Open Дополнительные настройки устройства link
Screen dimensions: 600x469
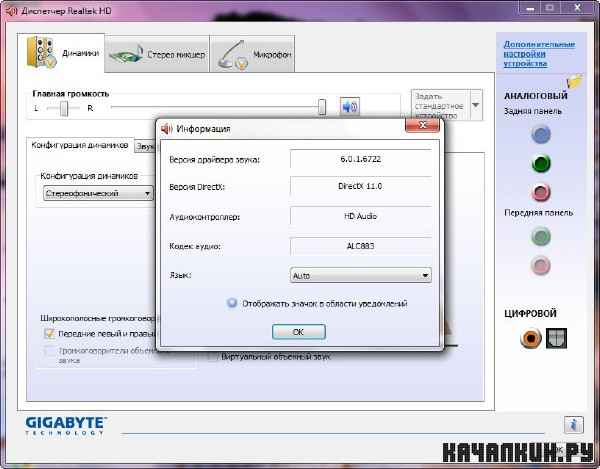(539, 54)
